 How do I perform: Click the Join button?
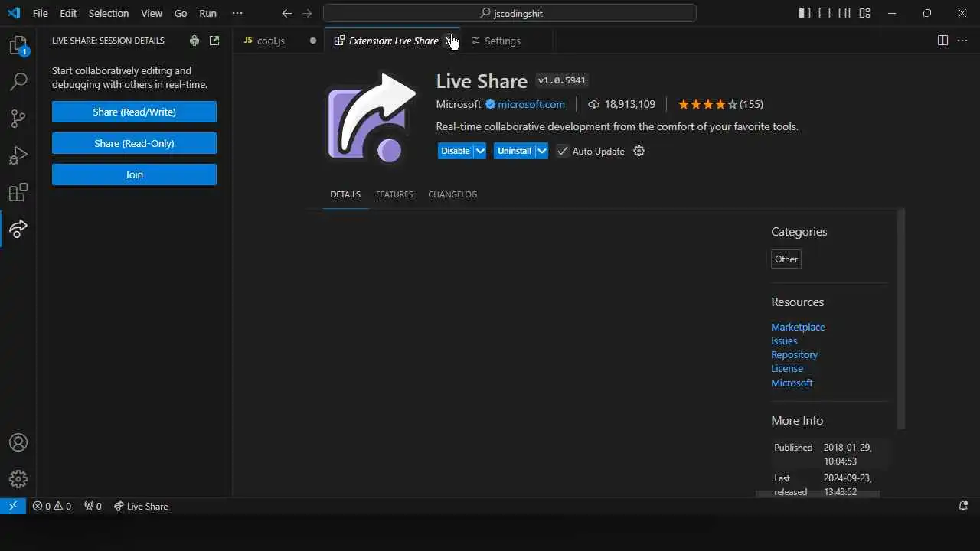click(134, 174)
